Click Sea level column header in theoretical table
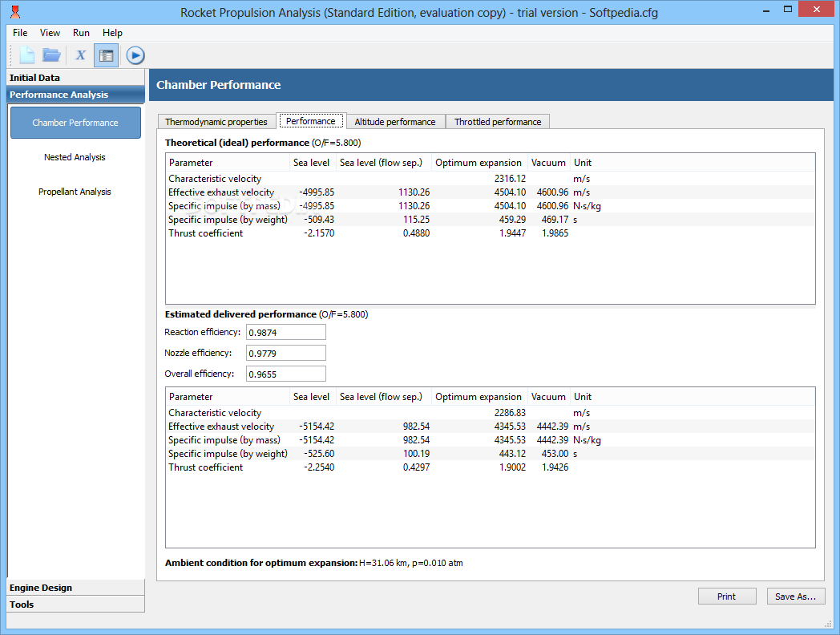Screen dimensions: 840x635 (312, 163)
